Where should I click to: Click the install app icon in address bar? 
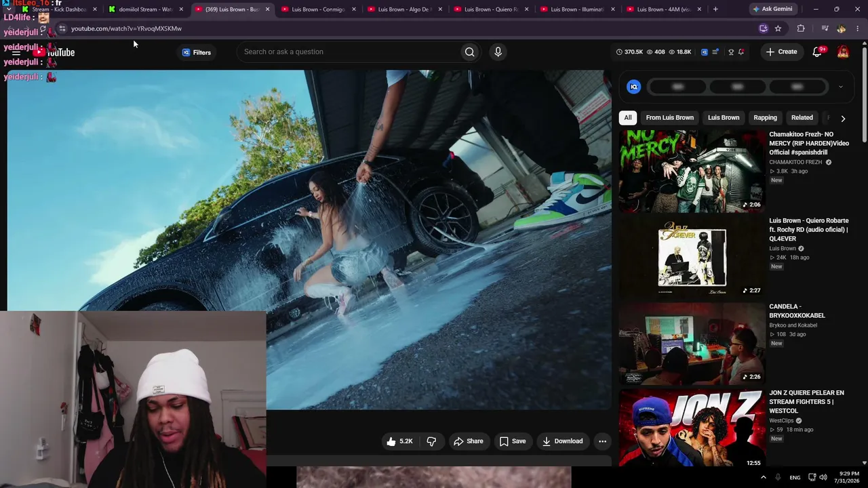point(764,28)
